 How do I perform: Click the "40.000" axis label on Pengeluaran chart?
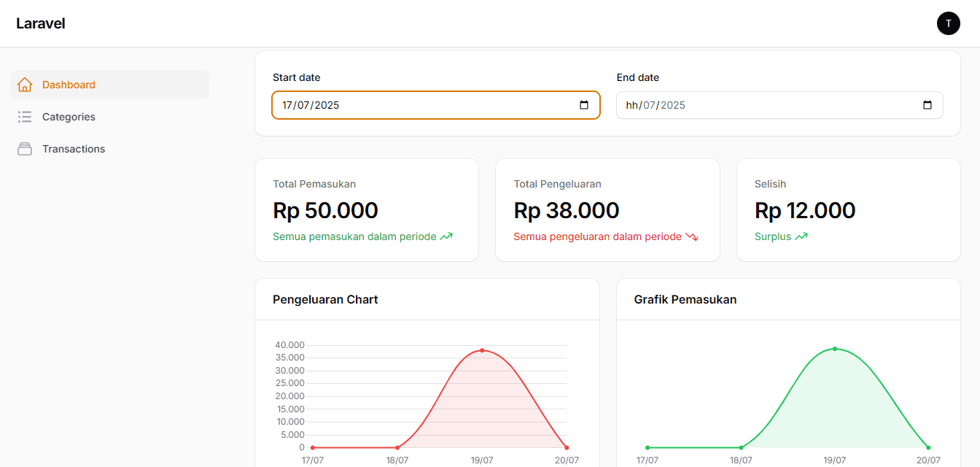pos(290,345)
